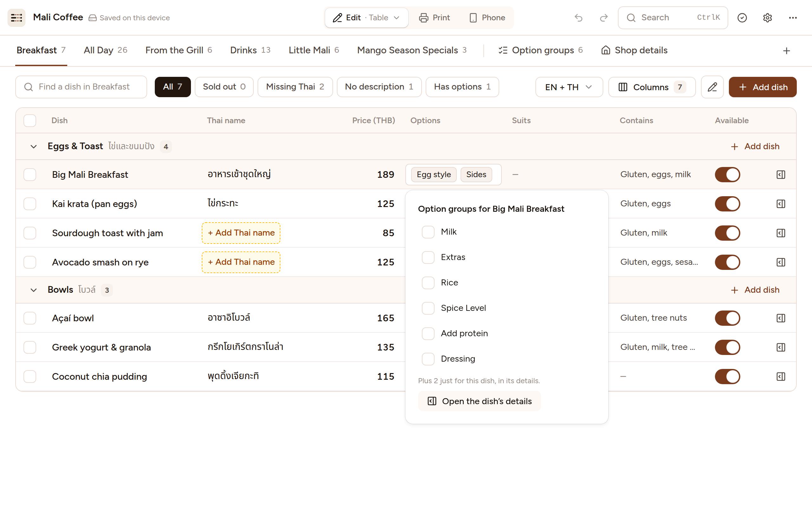The width and height of the screenshot is (812, 508).
Task: Open the three-dots more menu
Action: 793,17
